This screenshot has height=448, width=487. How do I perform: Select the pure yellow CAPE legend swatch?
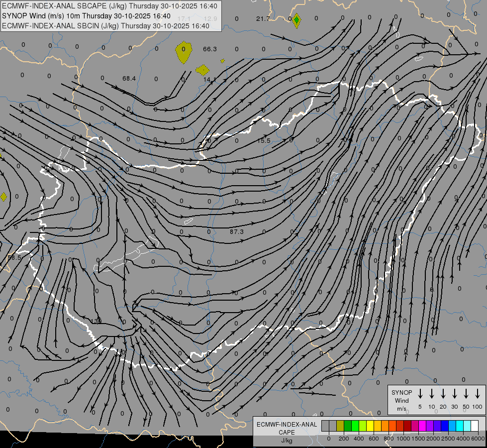click(x=370, y=426)
